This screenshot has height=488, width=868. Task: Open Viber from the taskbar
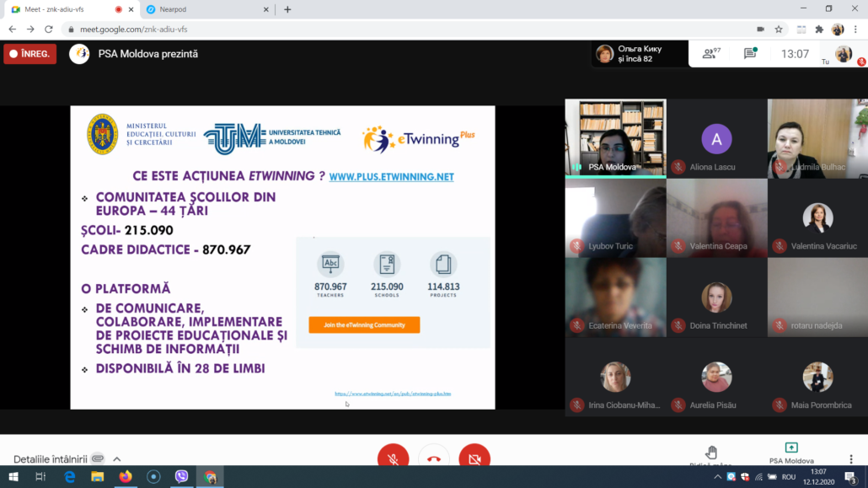click(181, 477)
